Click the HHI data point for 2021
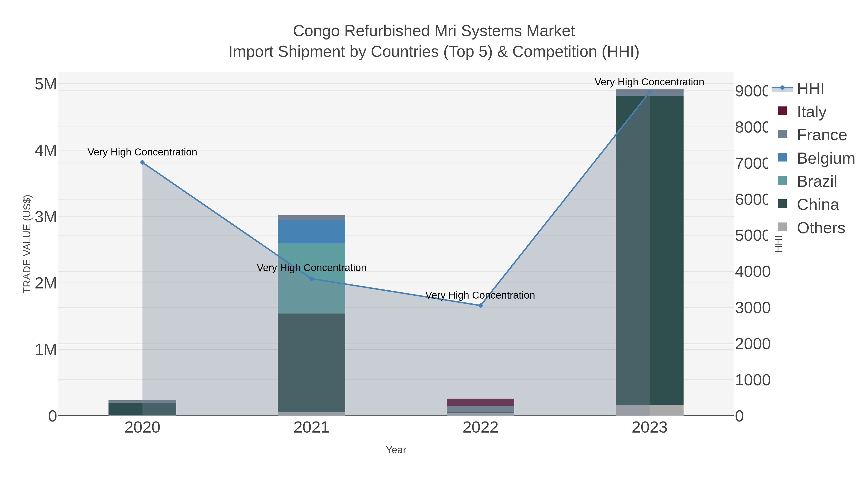Viewport: 868px width, 488px height. [311, 279]
